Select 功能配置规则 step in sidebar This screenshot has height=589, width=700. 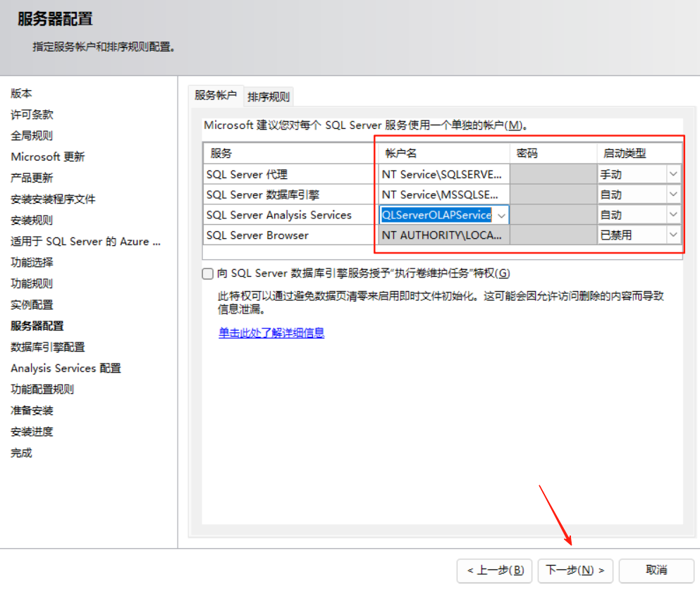[x=42, y=390]
